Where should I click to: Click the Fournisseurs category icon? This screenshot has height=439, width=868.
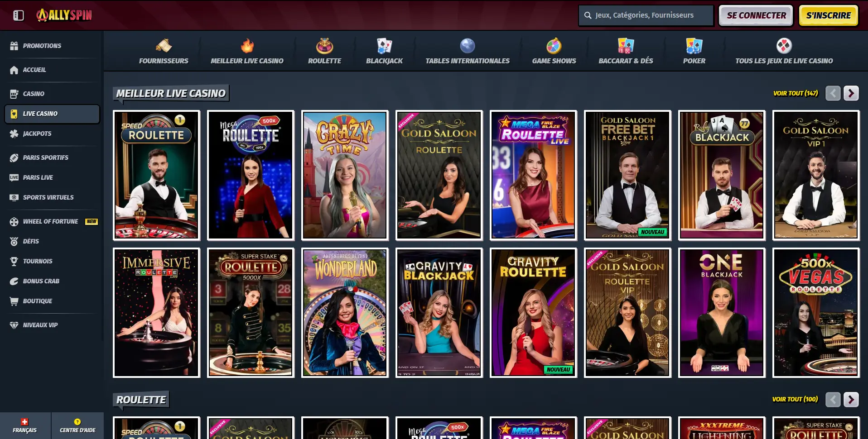click(164, 46)
